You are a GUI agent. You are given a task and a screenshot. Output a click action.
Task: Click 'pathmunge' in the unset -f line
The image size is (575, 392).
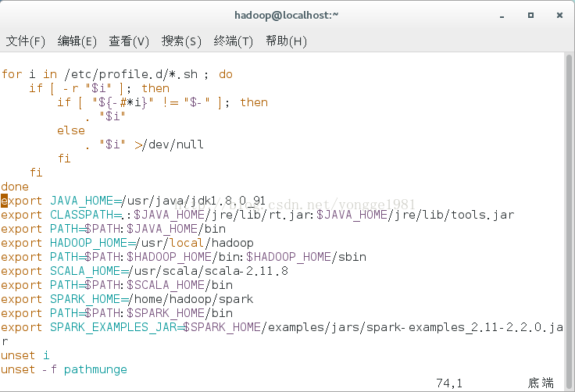95,369
